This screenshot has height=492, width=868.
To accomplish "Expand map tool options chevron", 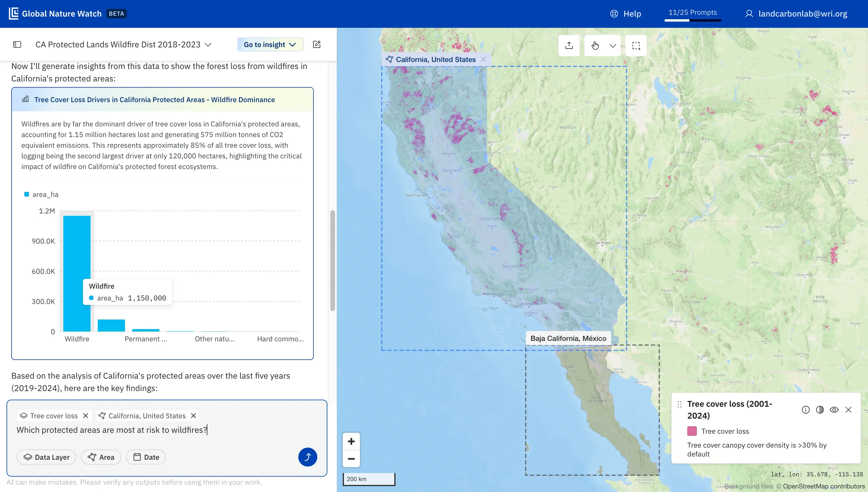I will click(613, 46).
